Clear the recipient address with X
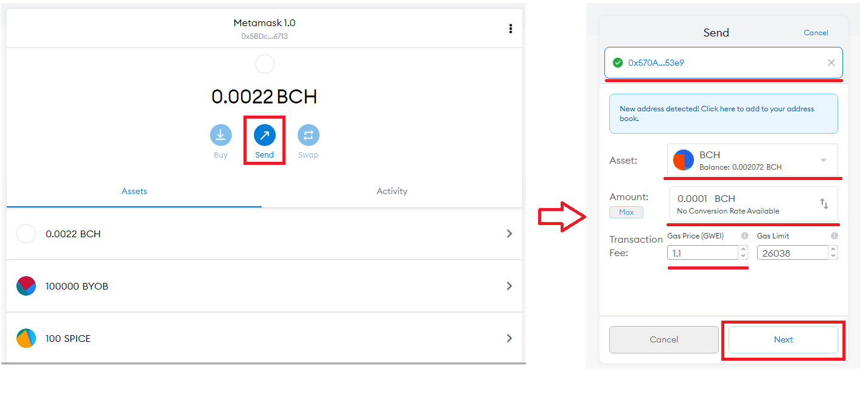The image size is (868, 396). pos(831,63)
